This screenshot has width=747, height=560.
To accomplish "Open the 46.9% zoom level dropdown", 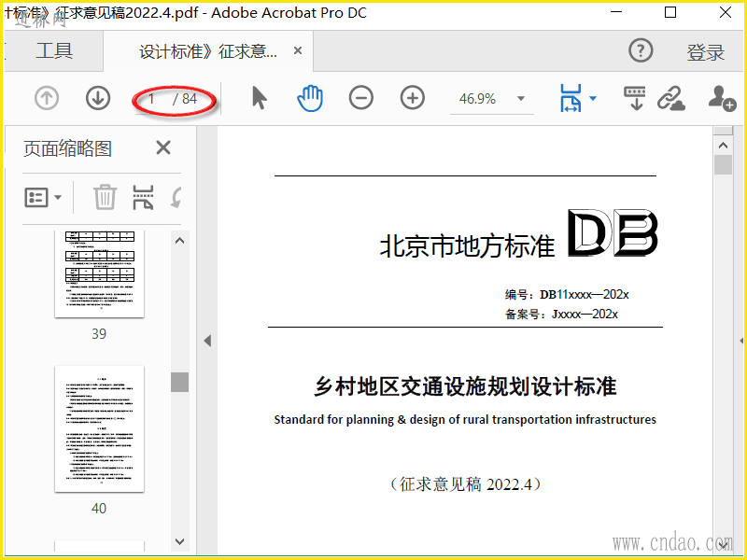I will 521,99.
